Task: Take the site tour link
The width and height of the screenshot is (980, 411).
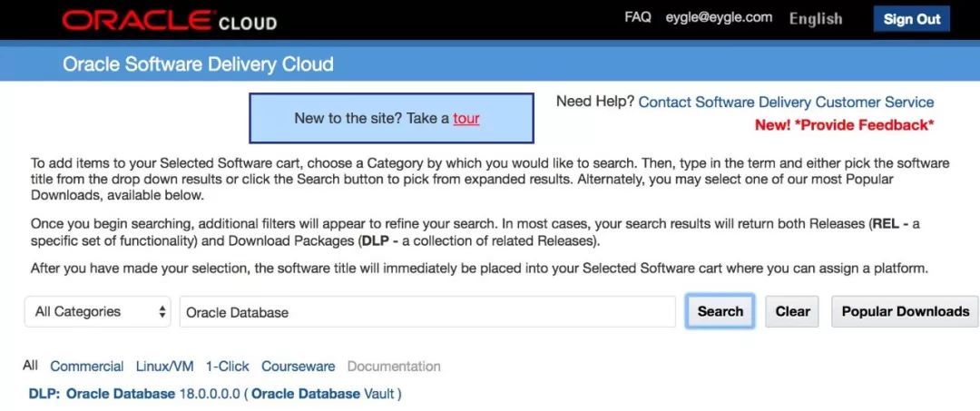Action: click(466, 118)
